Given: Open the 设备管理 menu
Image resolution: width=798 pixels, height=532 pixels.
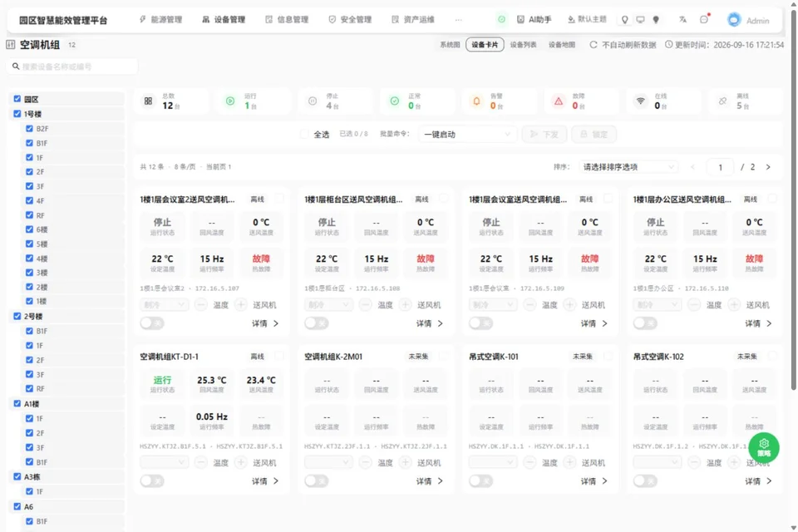Looking at the screenshot, I should 224,19.
